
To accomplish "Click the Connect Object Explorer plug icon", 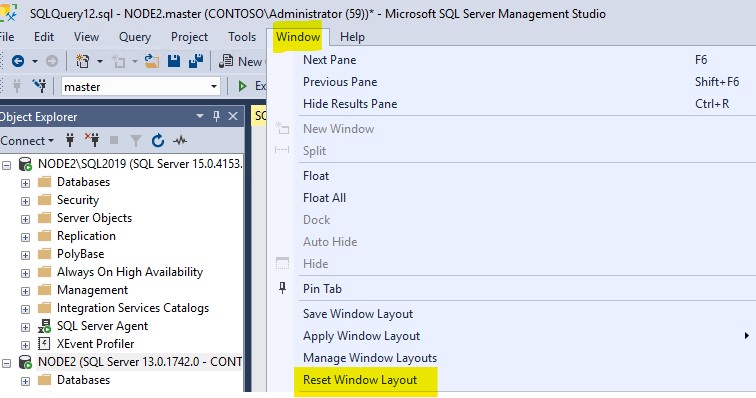I will pyautogui.click(x=70, y=140).
